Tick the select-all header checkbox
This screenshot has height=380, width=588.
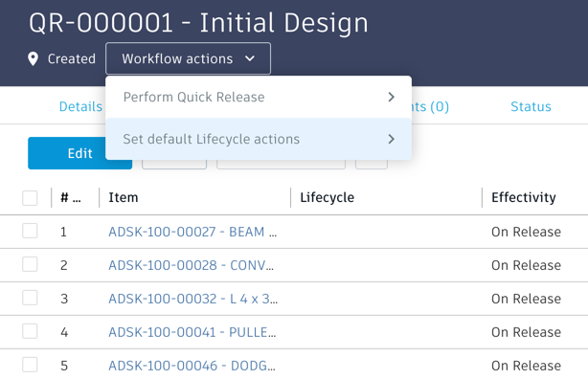pyautogui.click(x=30, y=198)
